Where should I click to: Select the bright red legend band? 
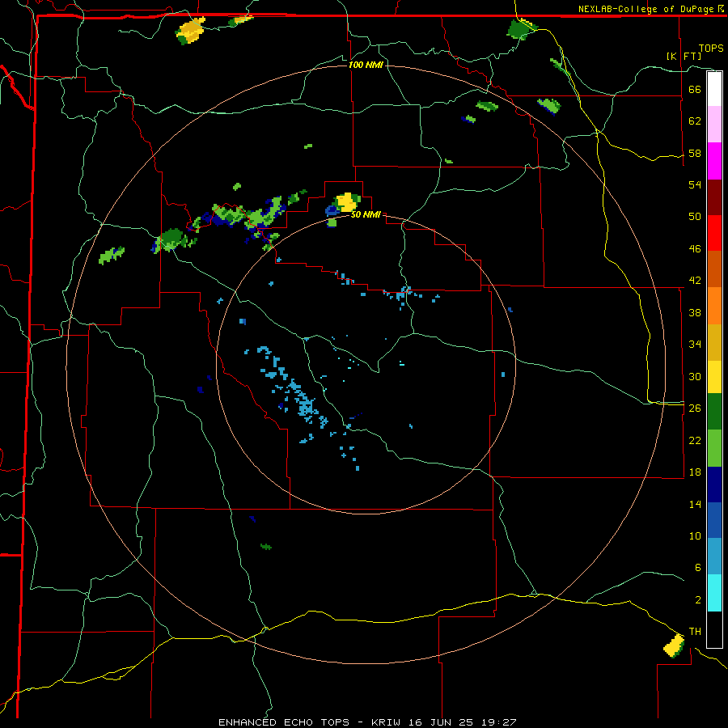(x=714, y=233)
